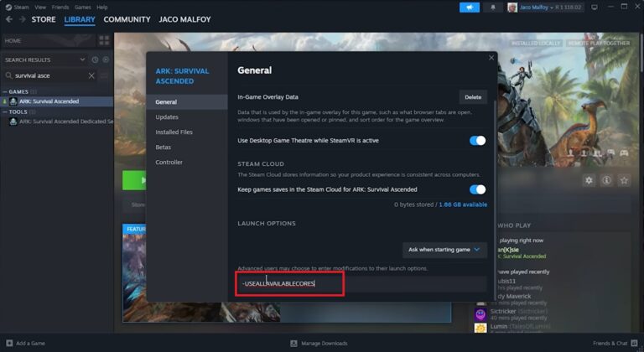This screenshot has height=352, width=644.
Task: Toggle Desktop Game Theatre while SteamVR active
Action: click(477, 141)
